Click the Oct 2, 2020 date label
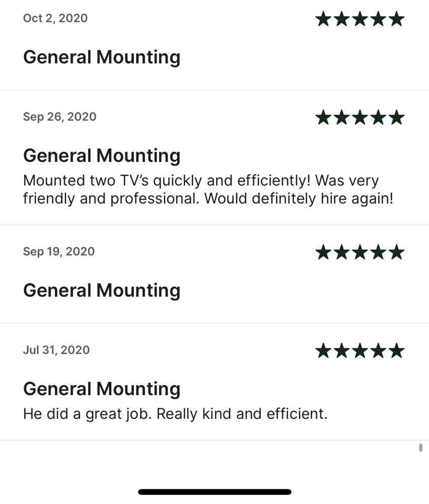 point(55,19)
